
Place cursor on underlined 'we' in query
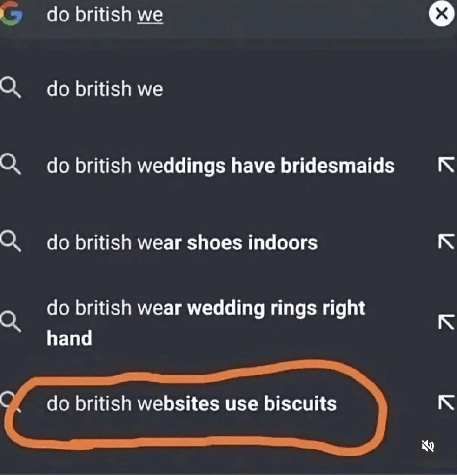150,15
